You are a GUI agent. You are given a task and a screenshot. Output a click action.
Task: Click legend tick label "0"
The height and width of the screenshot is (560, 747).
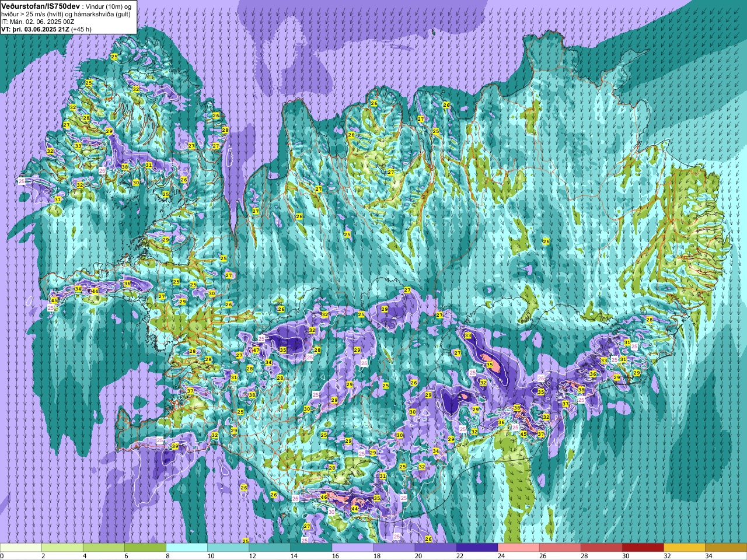[2, 556]
